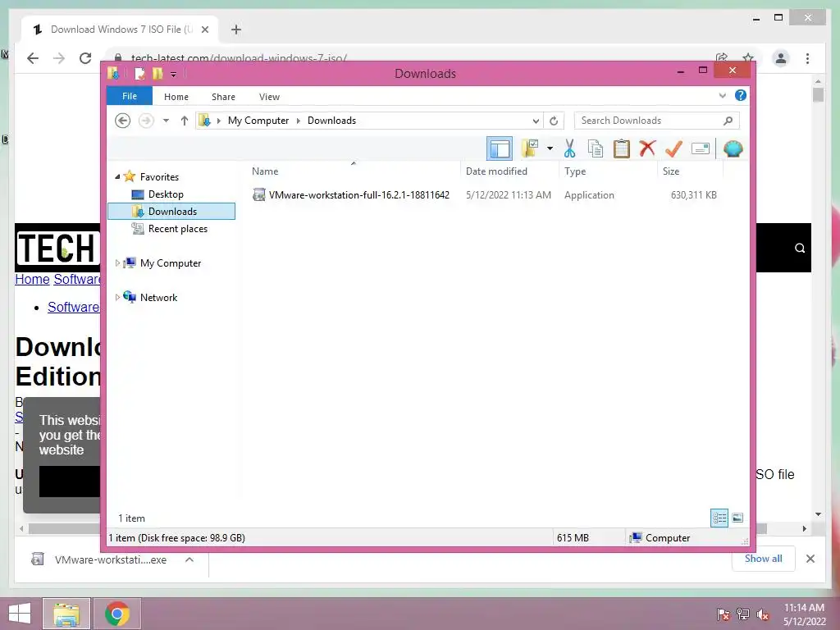This screenshot has height=630, width=840.
Task: Click the properties icon in quick access toolbar
Action: [x=139, y=73]
